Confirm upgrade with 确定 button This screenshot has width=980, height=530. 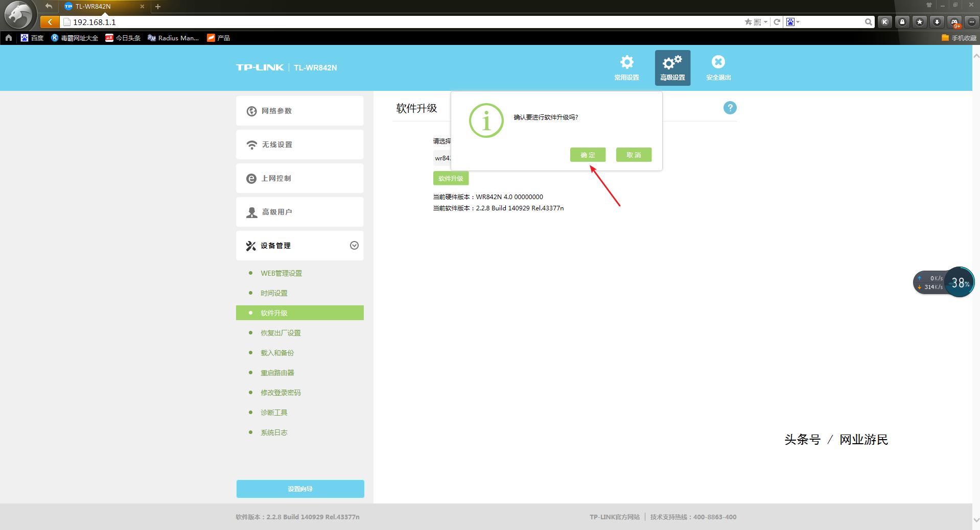pos(588,155)
